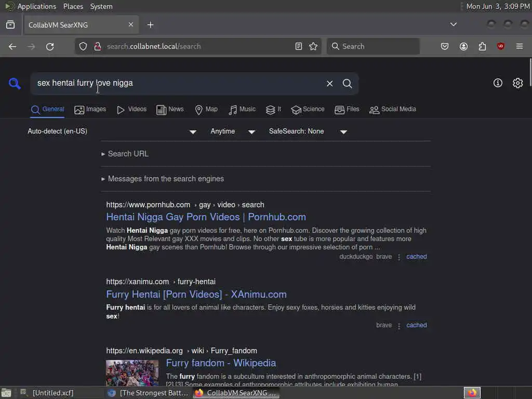Switch to The Strongest Batt... taskbar window

click(x=148, y=393)
